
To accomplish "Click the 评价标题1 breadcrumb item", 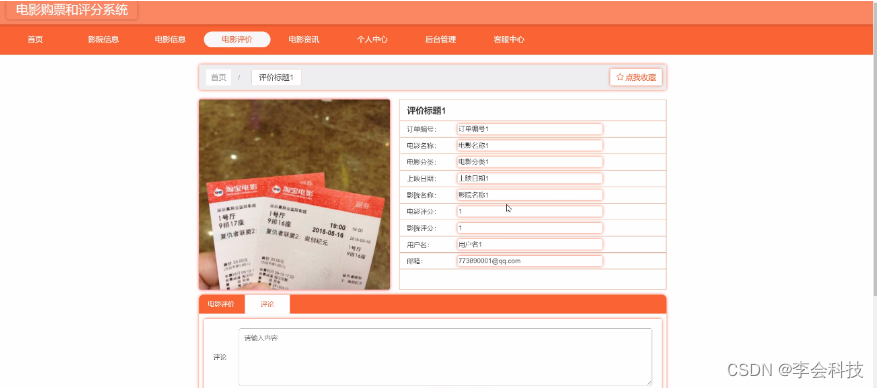I will (276, 77).
